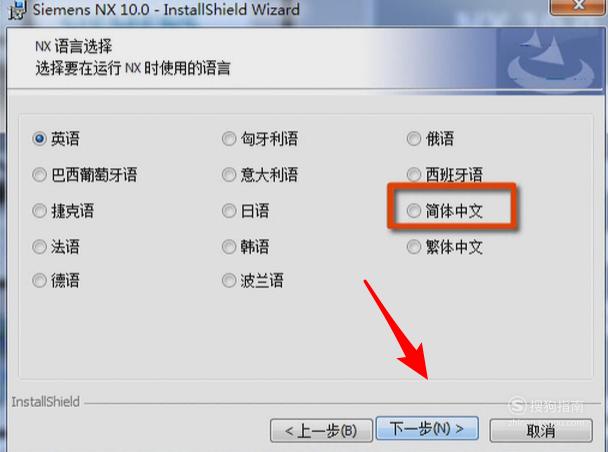Click the NX sailboat logo graphic
The image size is (608, 452).
pos(551,58)
